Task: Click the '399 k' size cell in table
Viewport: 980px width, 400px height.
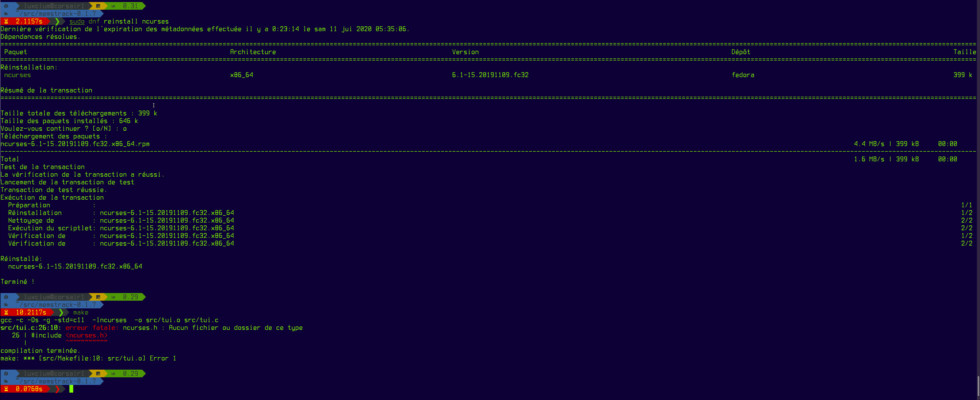Action: click(x=963, y=75)
